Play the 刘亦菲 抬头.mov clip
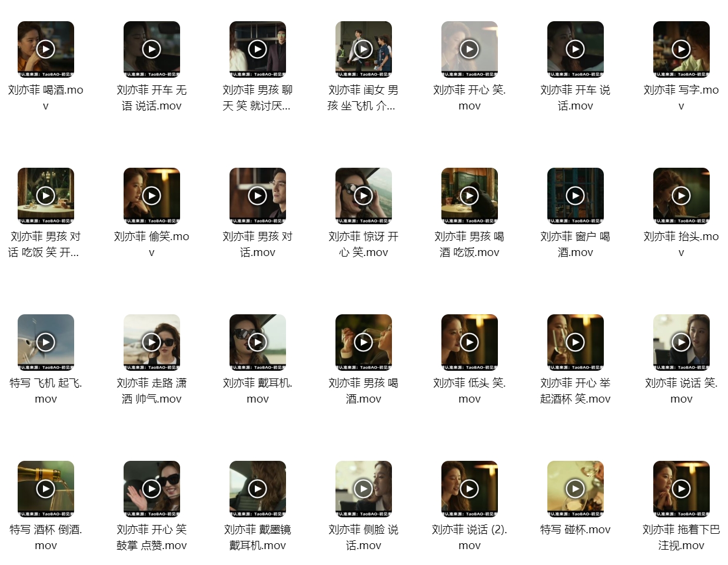 (x=682, y=195)
